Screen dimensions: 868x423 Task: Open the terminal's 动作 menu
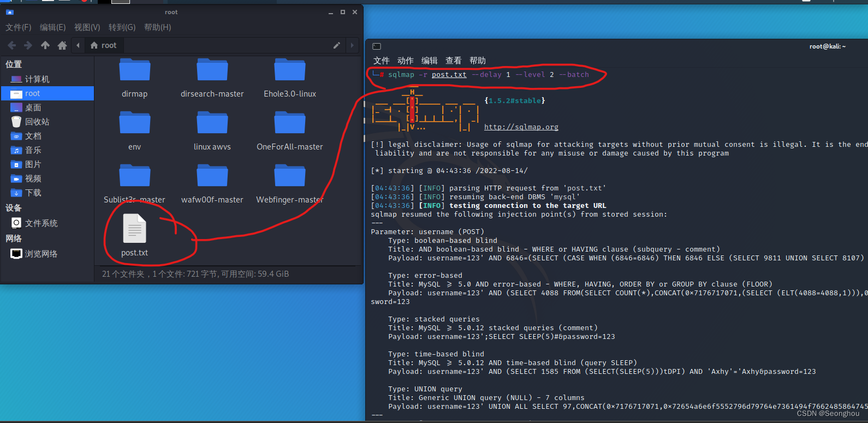coord(406,61)
